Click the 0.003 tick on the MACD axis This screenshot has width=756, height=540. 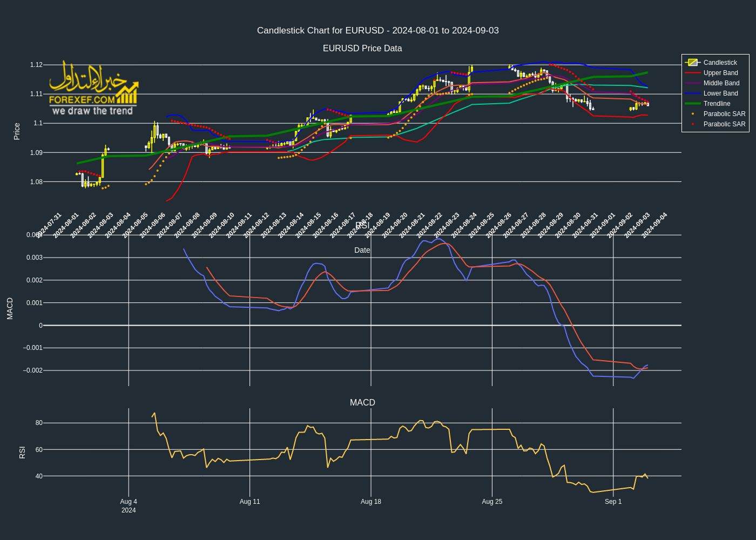[35, 258]
